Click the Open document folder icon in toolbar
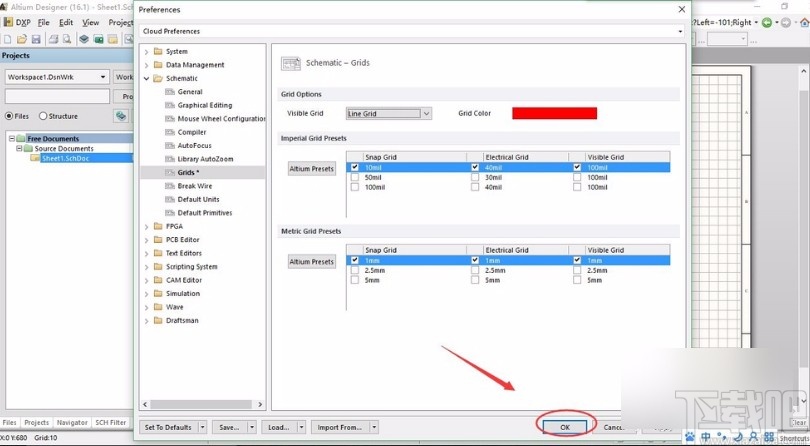The width and height of the screenshot is (810, 446). pos(22,39)
